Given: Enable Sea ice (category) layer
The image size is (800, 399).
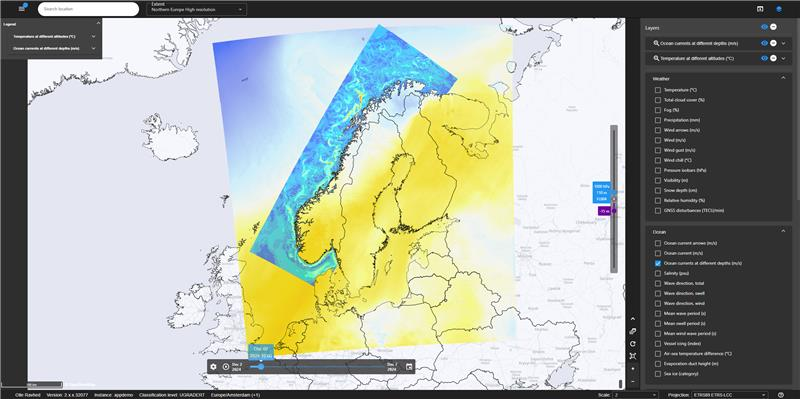Looking at the screenshot, I should [658, 373].
